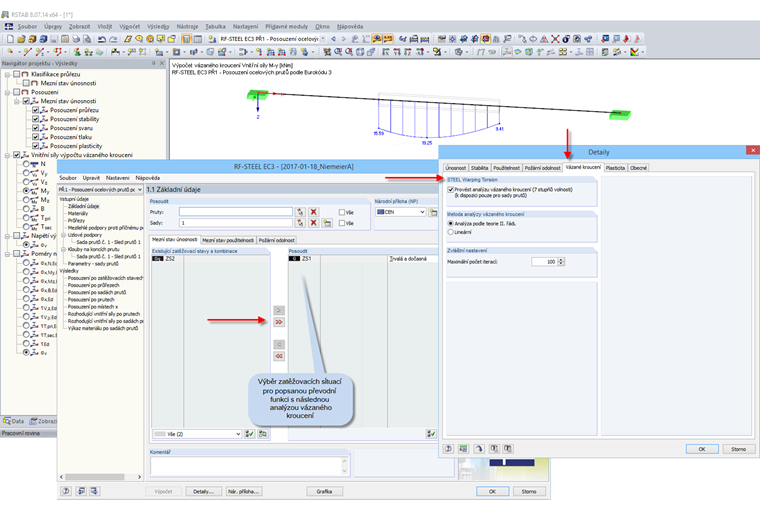
Task: Select My radio button in navigator
Action: 26,191
